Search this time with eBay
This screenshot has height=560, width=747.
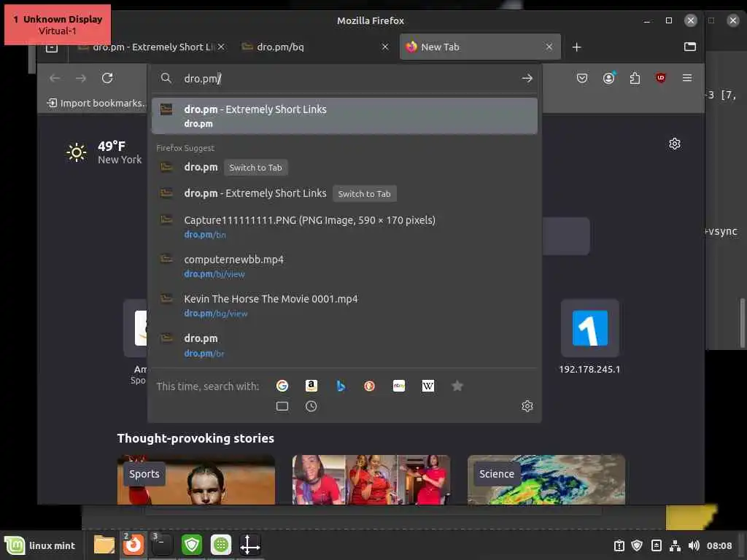click(399, 386)
